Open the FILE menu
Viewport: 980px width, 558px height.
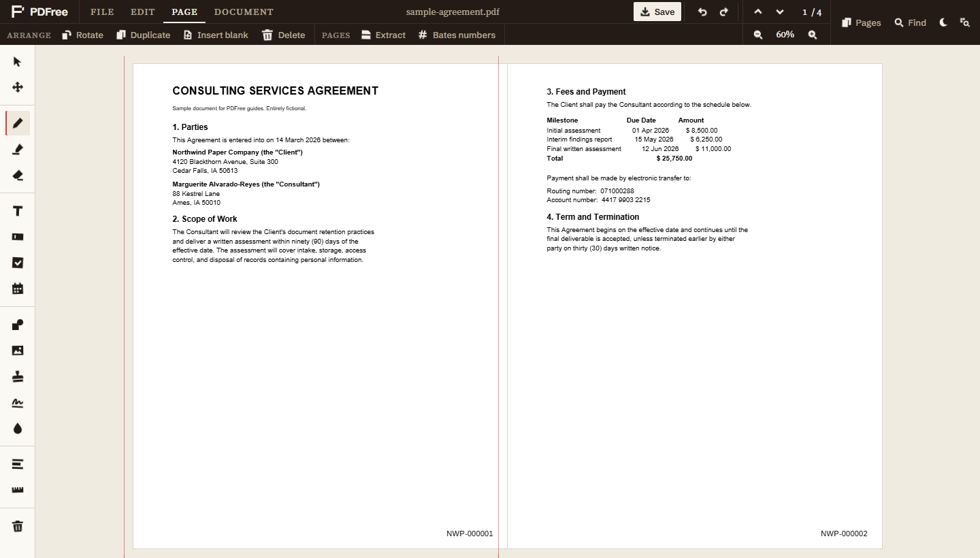102,12
